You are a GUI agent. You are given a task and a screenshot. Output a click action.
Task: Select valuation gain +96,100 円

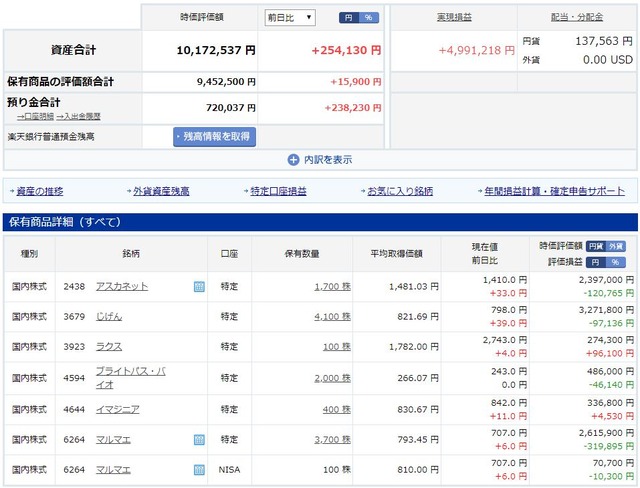point(610,353)
